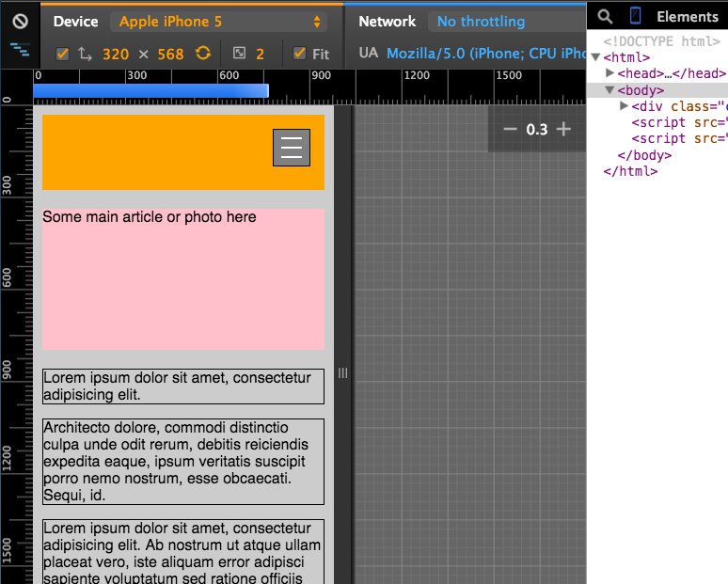This screenshot has width=728, height=584.
Task: Toggle the device mode phone icon
Action: pos(635,16)
